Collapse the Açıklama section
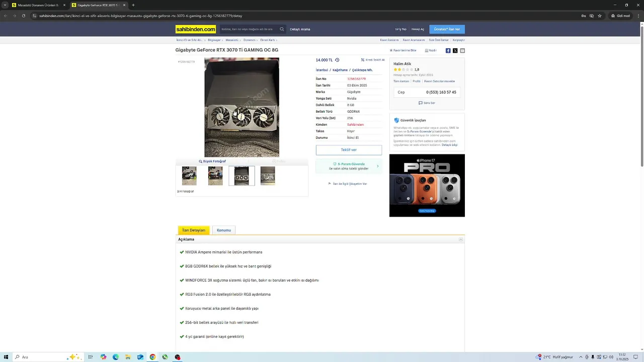 point(461,239)
